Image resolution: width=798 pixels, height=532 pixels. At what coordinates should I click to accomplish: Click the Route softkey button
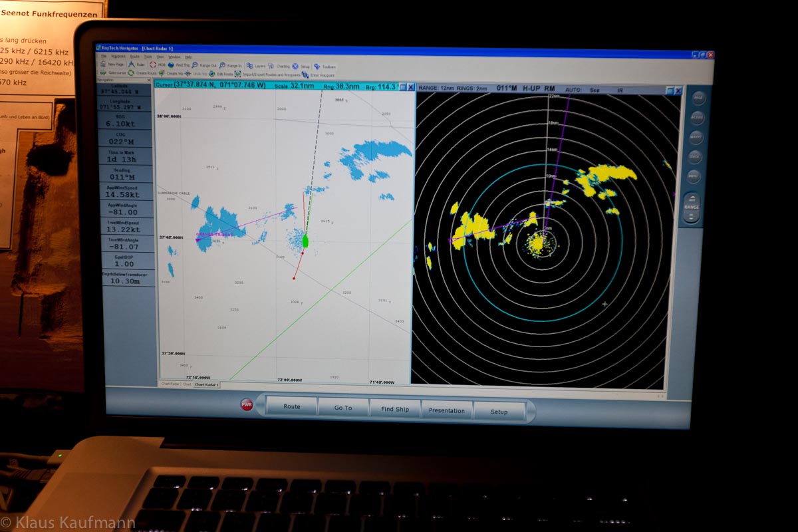pos(291,406)
